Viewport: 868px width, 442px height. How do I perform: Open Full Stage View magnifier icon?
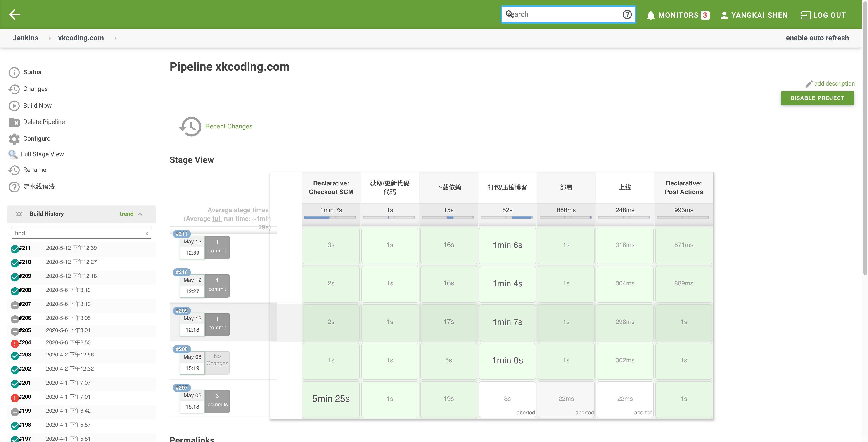13,154
